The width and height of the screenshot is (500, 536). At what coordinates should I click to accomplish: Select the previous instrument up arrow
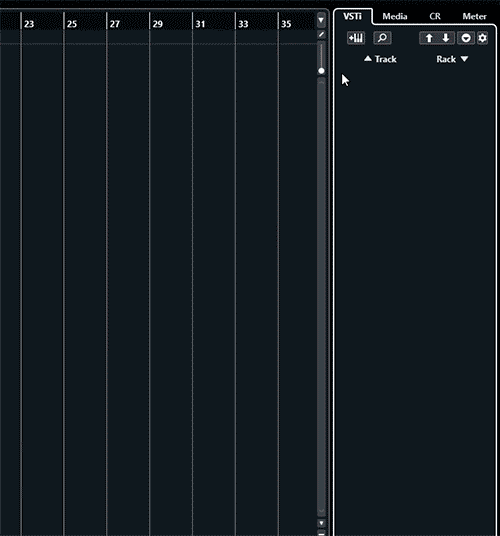(429, 38)
